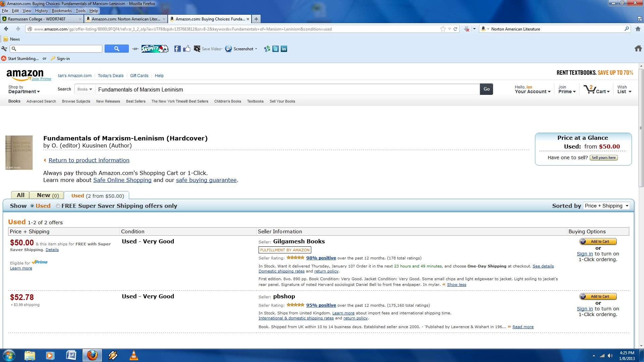
Task: Select FREE Super Saver Shipping offers only
Action: [x=58, y=206]
